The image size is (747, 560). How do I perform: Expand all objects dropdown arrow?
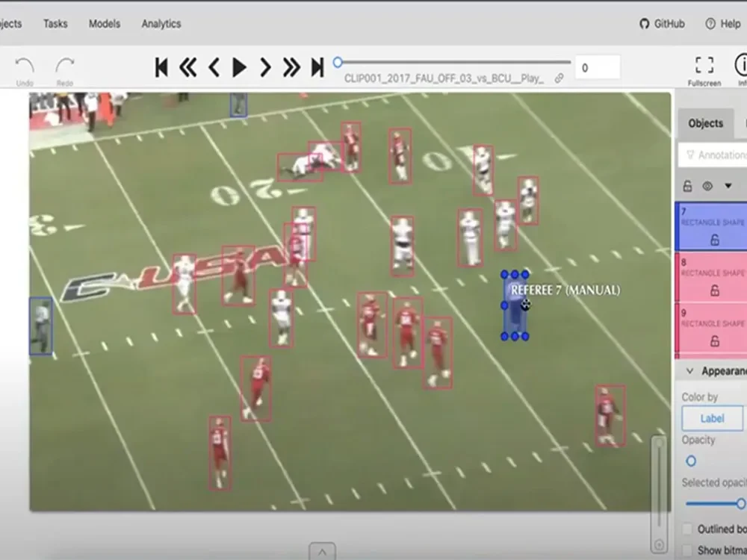click(728, 186)
